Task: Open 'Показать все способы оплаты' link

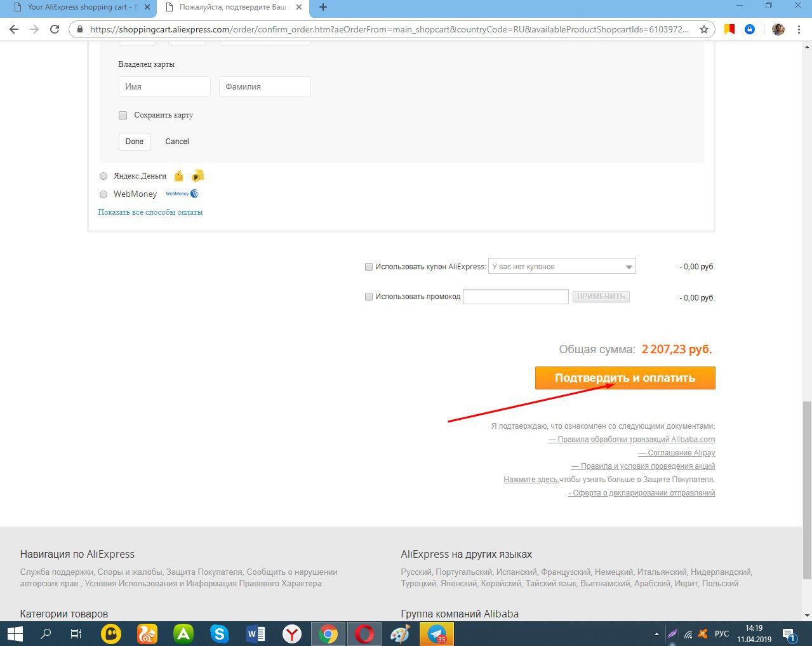Action: (x=150, y=212)
